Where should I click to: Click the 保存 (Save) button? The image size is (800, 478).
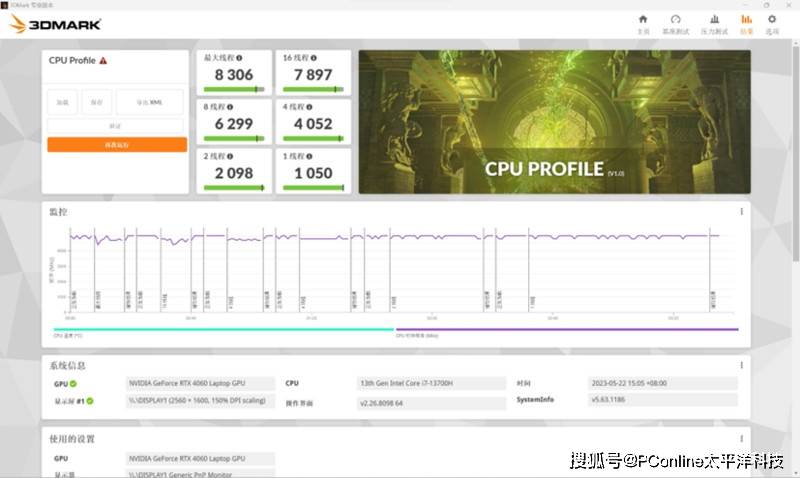coord(97,102)
